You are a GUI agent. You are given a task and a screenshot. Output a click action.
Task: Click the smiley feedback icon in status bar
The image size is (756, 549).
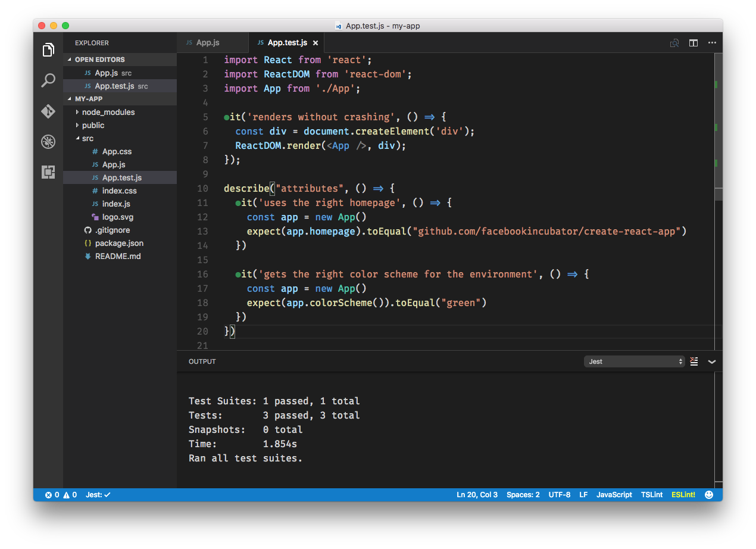tap(708, 494)
